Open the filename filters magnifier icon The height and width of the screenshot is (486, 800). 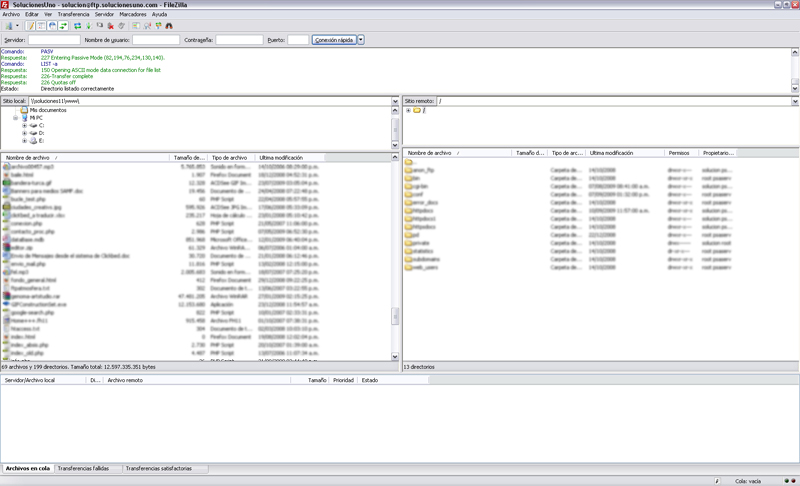tap(147, 25)
